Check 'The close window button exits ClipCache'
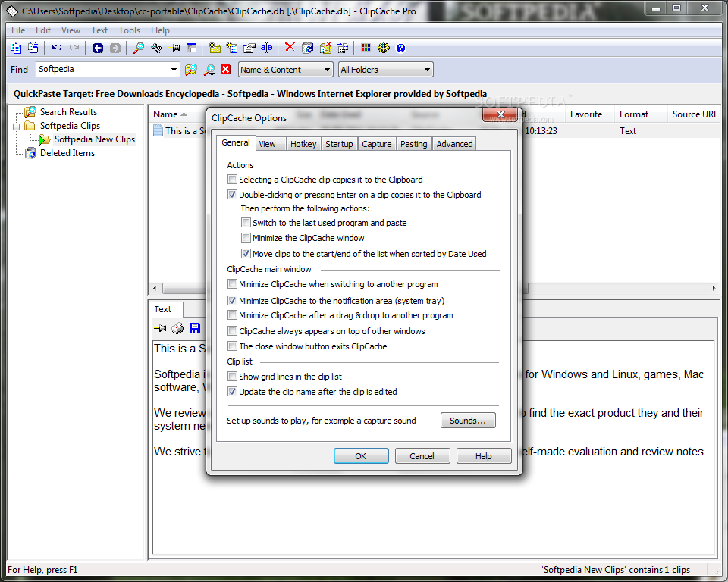Screen dimensions: 728x582 tap(232, 346)
